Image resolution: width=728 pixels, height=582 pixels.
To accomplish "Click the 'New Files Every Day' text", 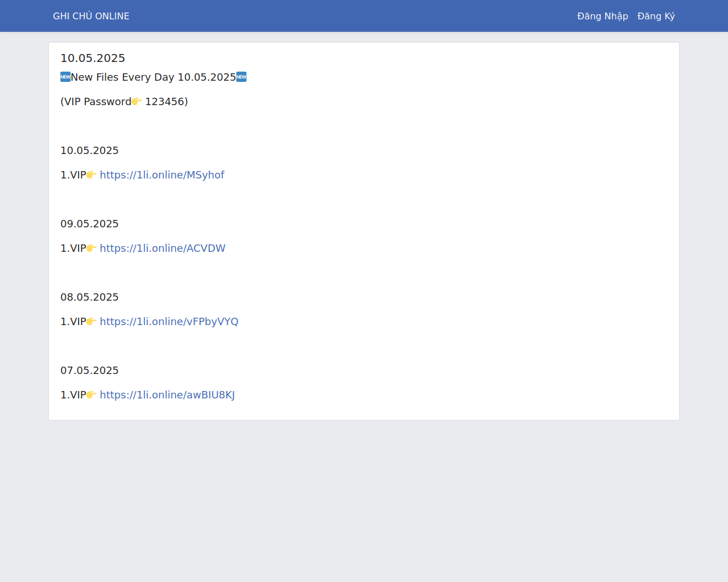I will (122, 77).
